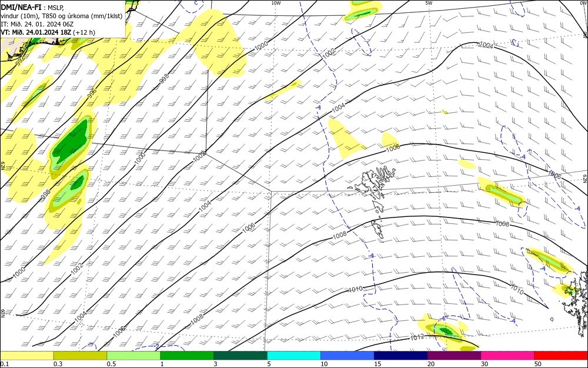Screen dimensions: 588x368
Task: Click the '30' legend value label
Action: click(x=485, y=364)
